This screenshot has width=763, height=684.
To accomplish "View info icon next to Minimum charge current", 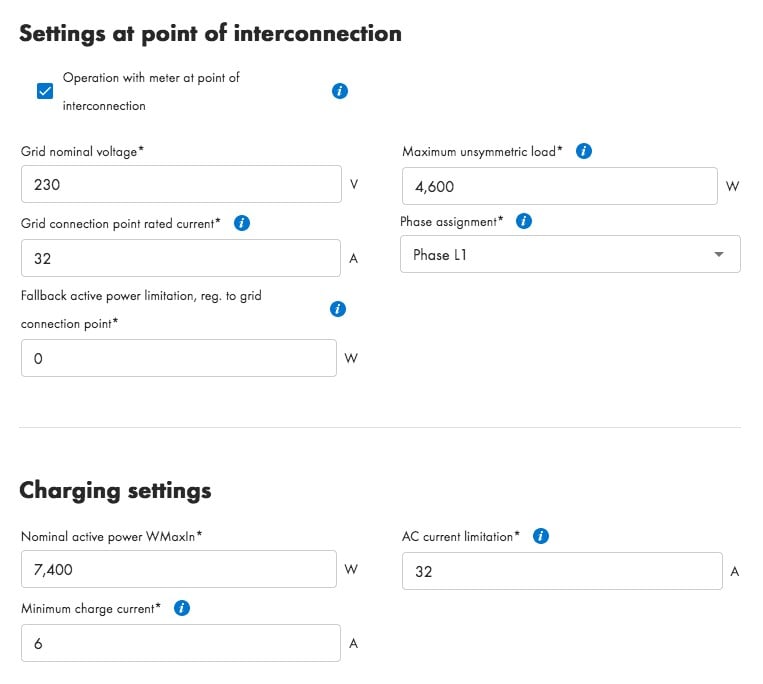I will tap(182, 608).
